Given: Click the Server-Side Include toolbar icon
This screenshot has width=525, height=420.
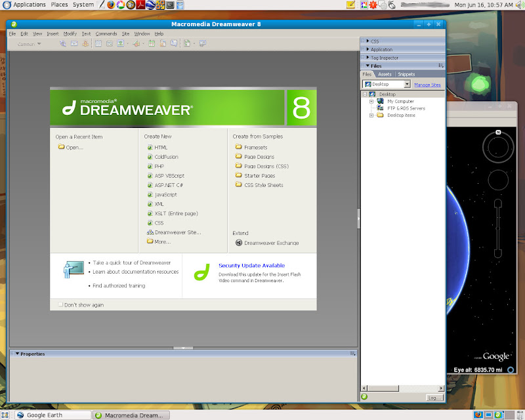Looking at the screenshot, I should 163,43.
